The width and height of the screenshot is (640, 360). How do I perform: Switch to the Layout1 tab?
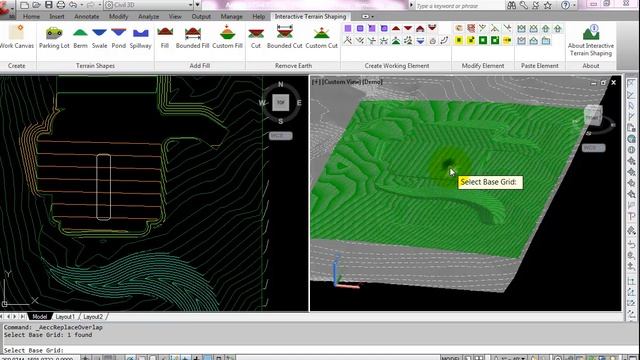[x=65, y=317]
